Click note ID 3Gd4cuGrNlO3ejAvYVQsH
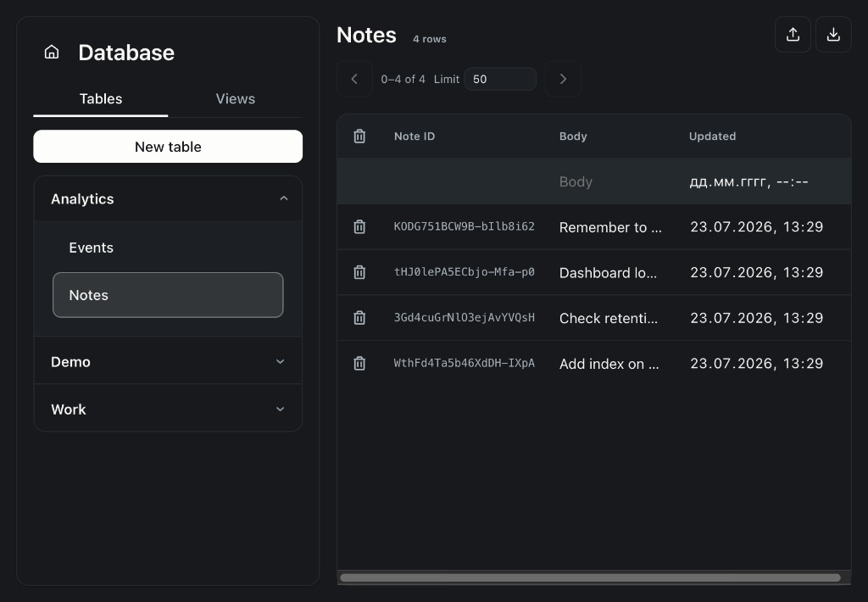Viewport: 868px width, 602px height. click(x=464, y=317)
